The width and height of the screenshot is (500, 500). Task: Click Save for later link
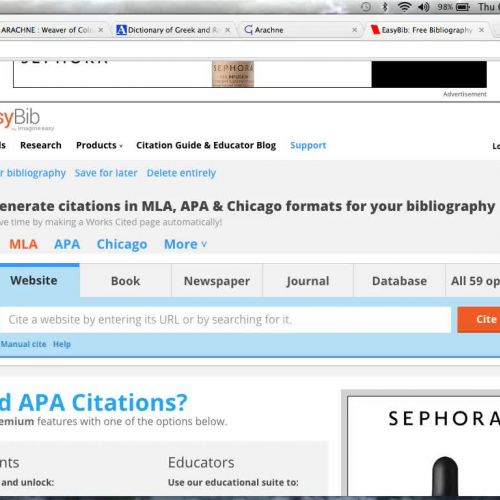[x=106, y=173]
